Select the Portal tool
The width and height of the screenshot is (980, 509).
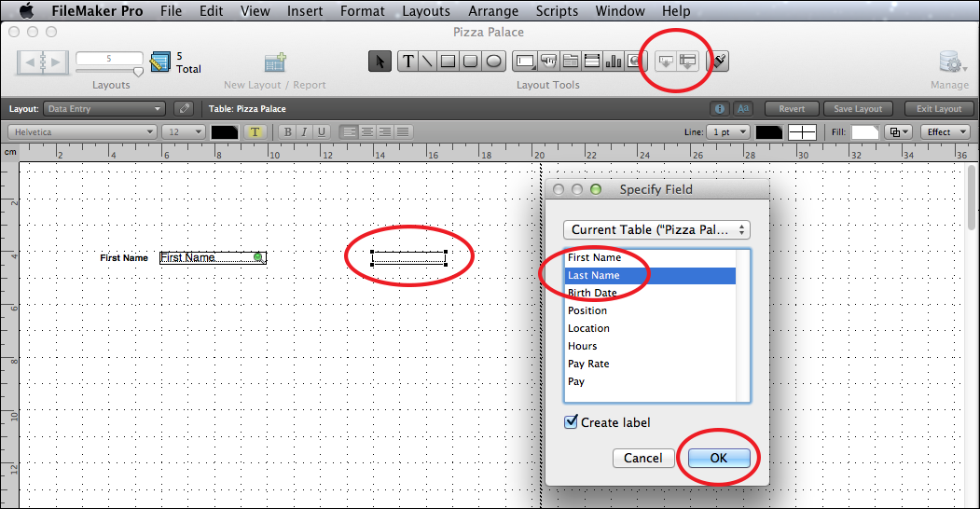[x=592, y=62]
